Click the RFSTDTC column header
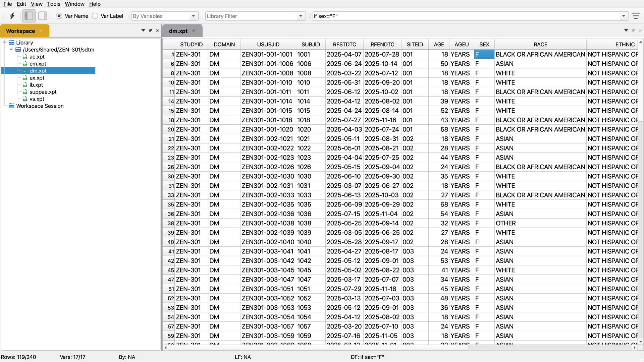644x362 pixels. [344, 44]
